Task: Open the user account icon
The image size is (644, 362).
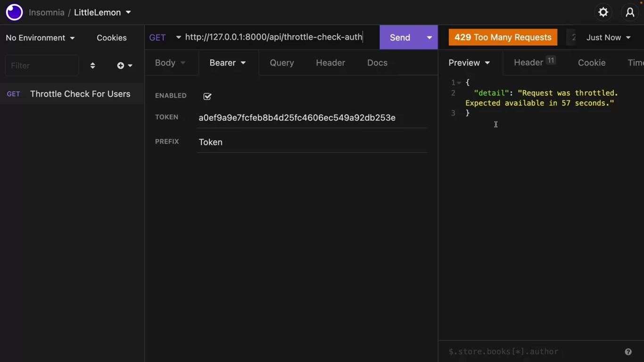Action: 630,13
